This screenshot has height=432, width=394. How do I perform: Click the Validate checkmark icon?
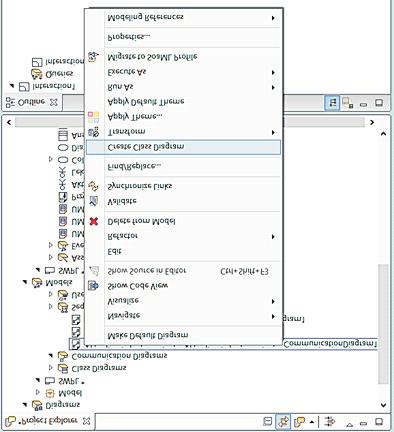click(94, 201)
